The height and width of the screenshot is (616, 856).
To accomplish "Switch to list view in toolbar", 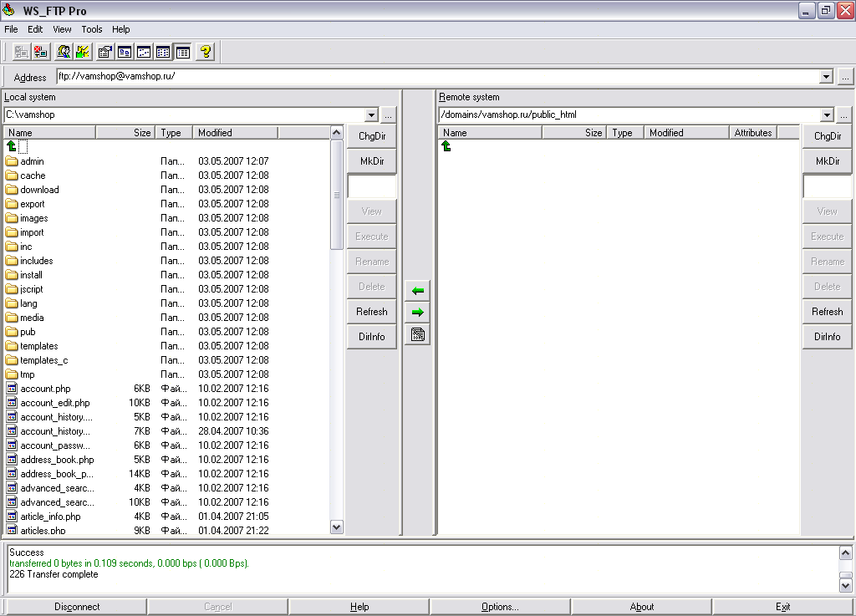I will point(163,52).
